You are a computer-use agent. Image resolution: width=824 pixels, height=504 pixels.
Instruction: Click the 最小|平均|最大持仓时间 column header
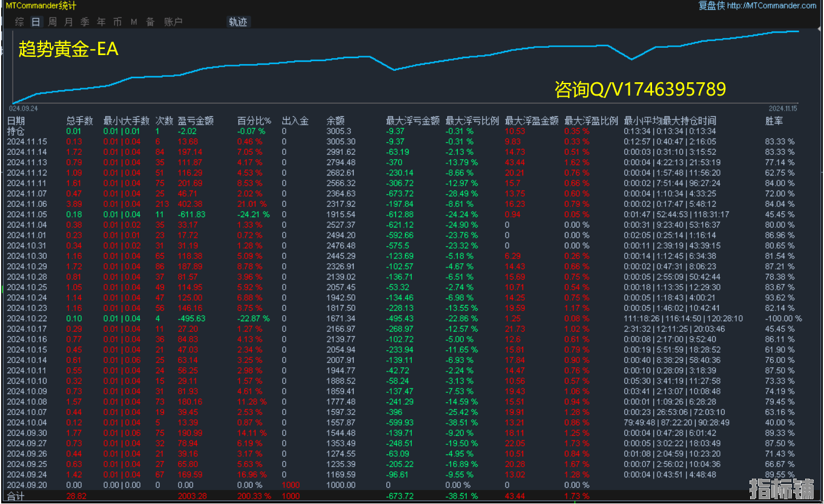670,121
